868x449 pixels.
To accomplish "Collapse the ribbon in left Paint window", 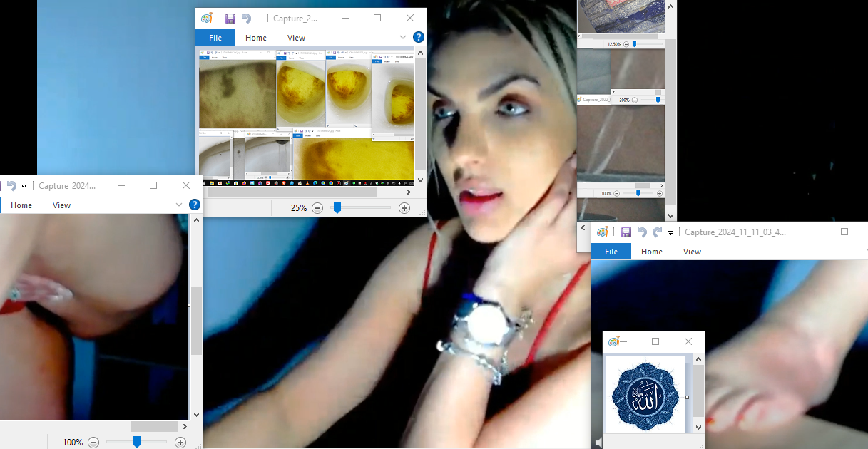I will [x=179, y=205].
